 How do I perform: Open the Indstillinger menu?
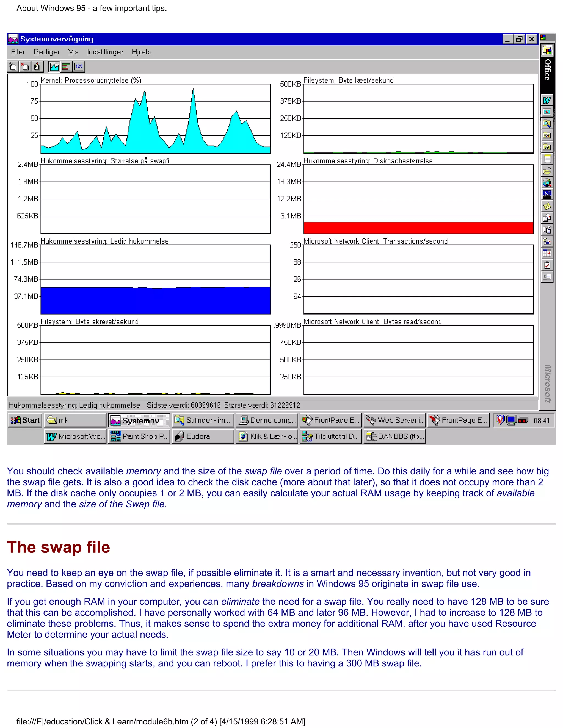tap(105, 52)
